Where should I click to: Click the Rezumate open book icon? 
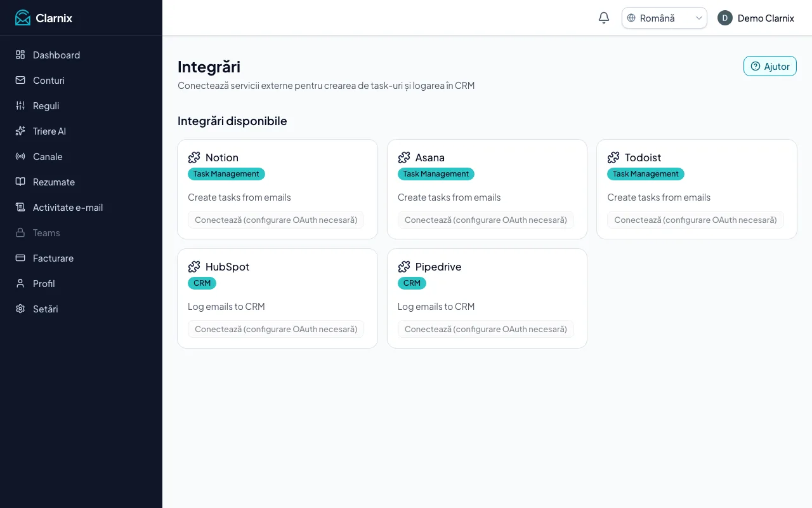click(x=20, y=182)
